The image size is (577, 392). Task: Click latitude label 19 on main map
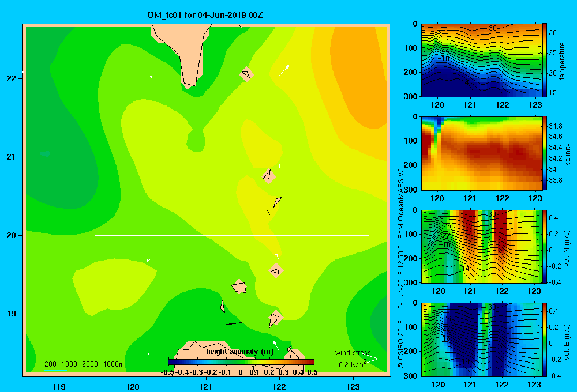coord(11,314)
